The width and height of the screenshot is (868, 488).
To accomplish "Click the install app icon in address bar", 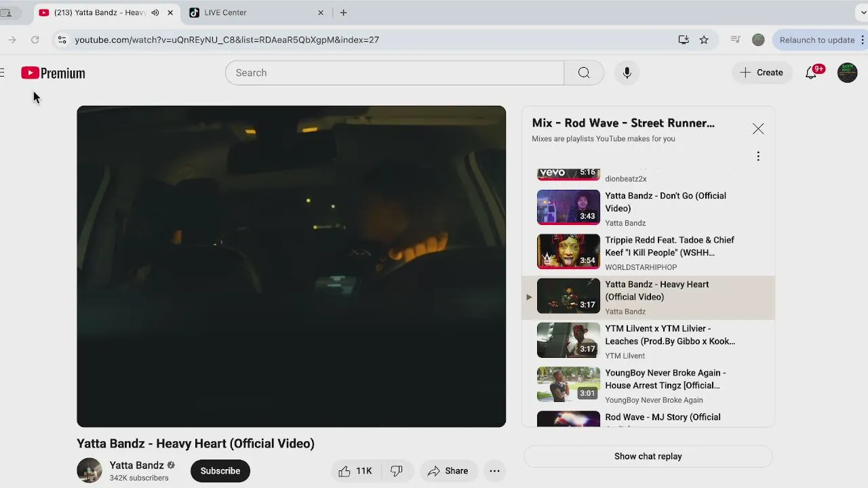I will point(684,40).
